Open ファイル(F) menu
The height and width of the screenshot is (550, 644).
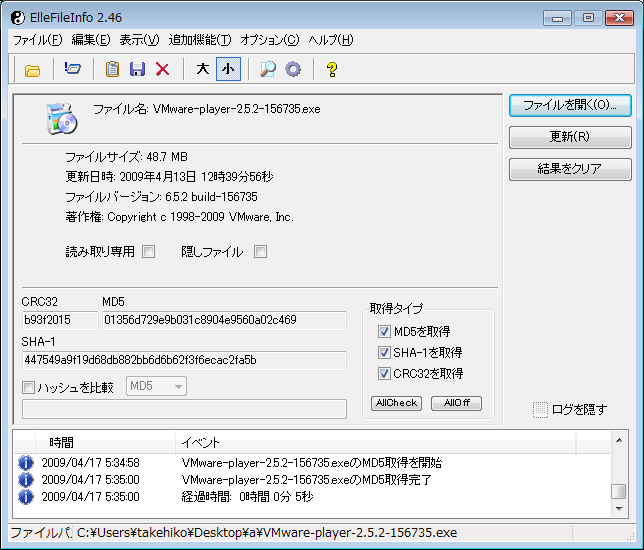coord(37,40)
